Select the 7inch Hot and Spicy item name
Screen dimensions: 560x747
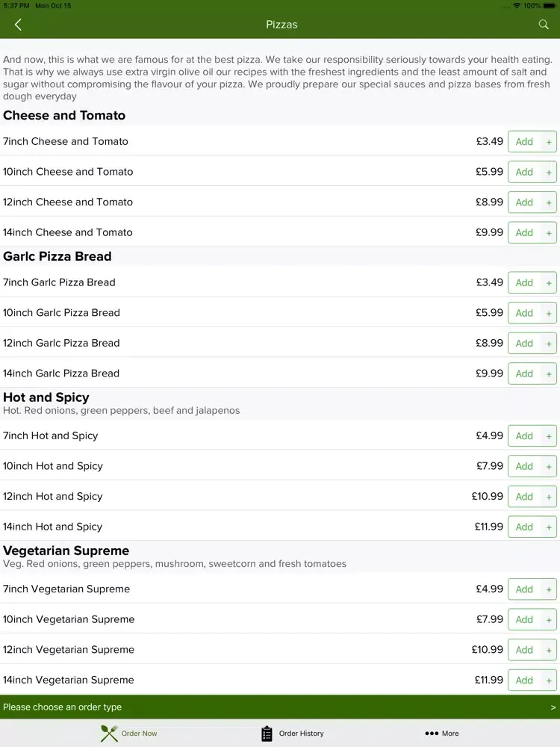(51, 436)
